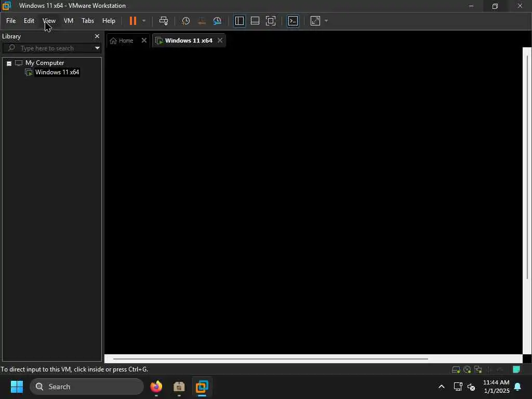
Task: Close the Windows 11 x64 tab
Action: 220,41
